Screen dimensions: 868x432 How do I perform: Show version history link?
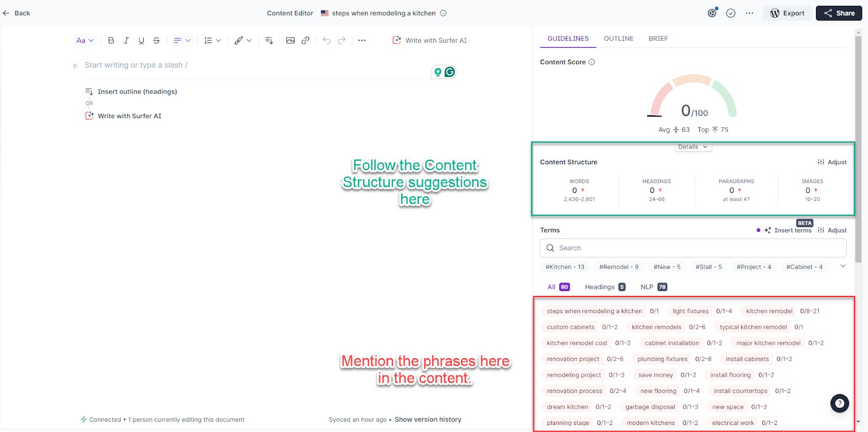click(427, 420)
